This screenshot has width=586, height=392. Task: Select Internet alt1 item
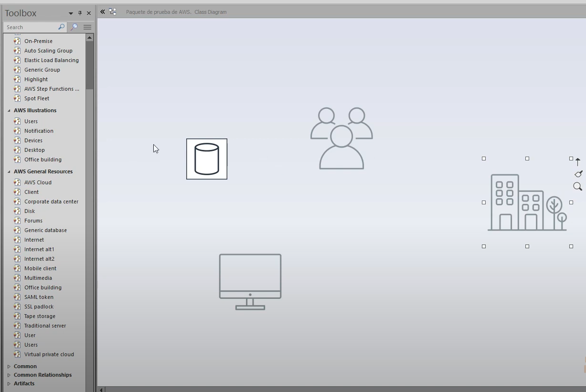click(x=39, y=249)
